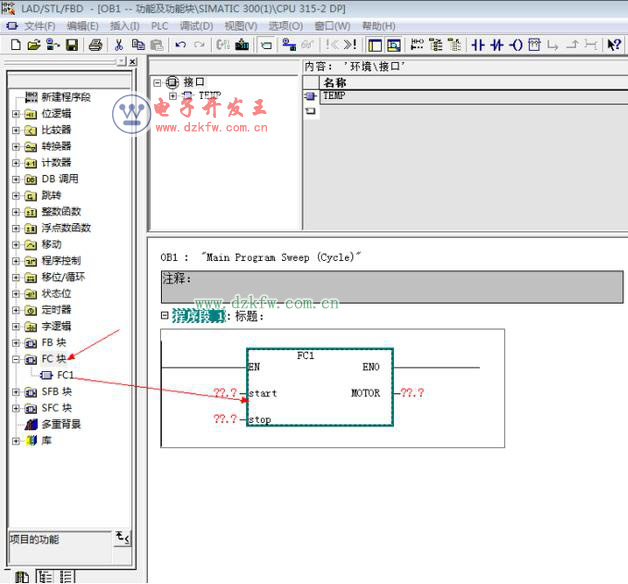Expand the 库 library node
Screen dimensions: 628x584
[16, 441]
